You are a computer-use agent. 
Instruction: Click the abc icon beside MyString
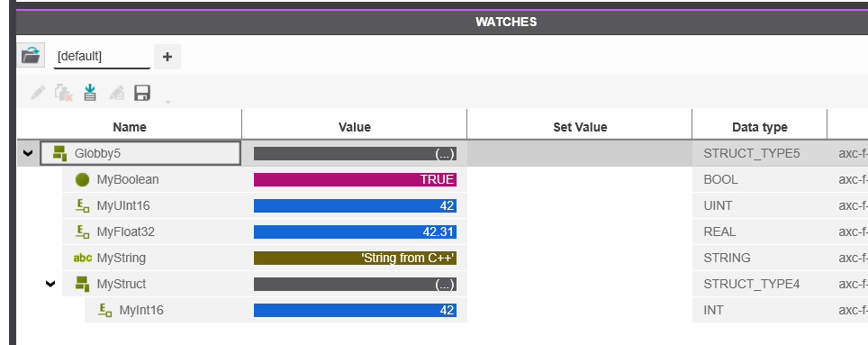(83, 258)
